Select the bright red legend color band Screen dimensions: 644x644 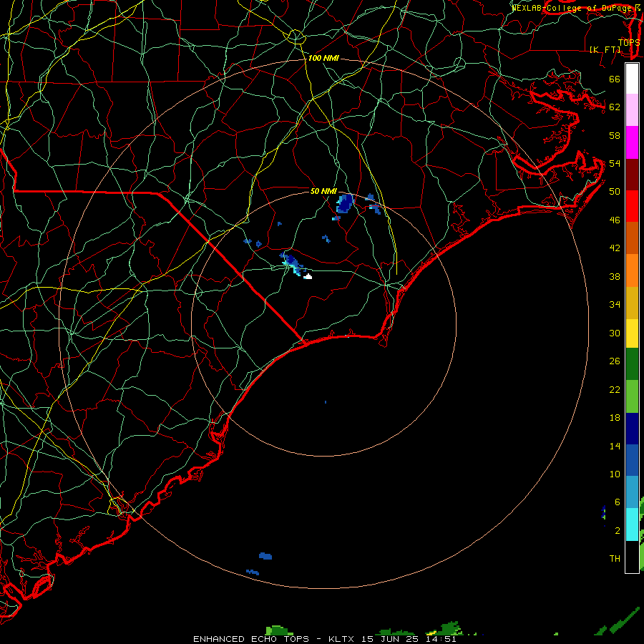[632, 206]
